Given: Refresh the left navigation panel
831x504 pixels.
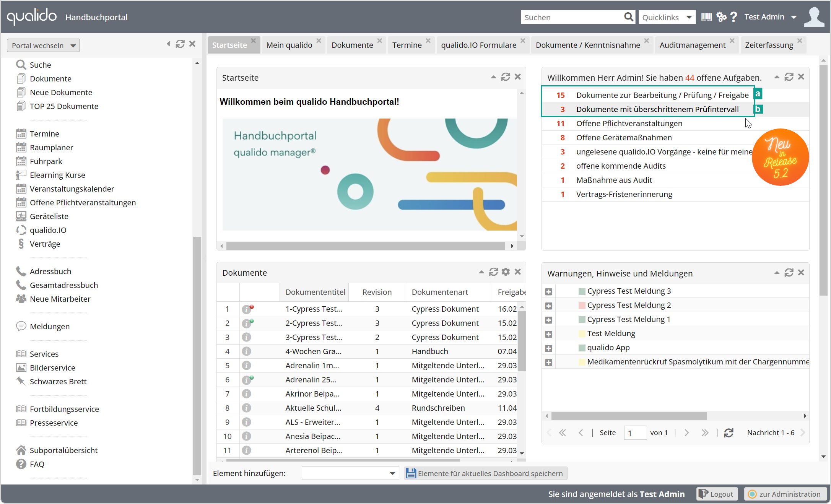Looking at the screenshot, I should 180,44.
